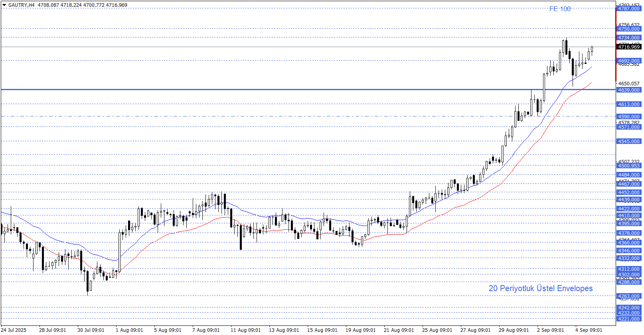Click the 7 Aug 09:01 time axis label

point(206,330)
